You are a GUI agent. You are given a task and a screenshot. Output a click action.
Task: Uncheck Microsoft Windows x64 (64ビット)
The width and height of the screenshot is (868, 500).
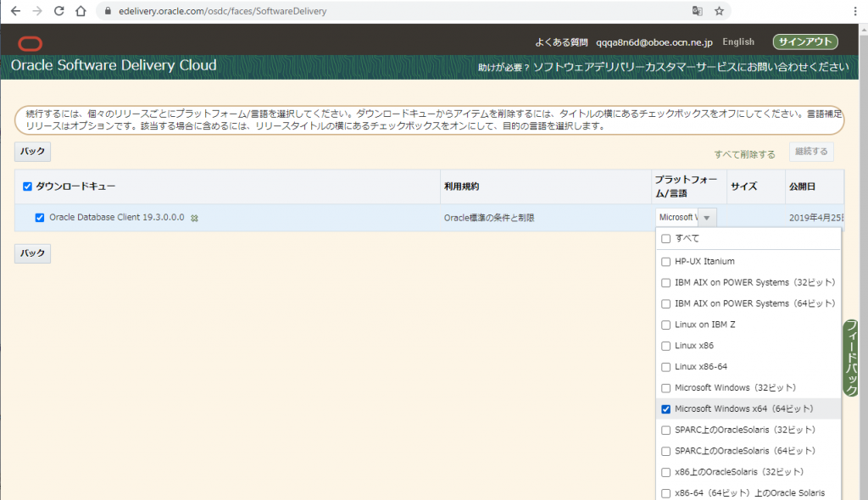[665, 409]
